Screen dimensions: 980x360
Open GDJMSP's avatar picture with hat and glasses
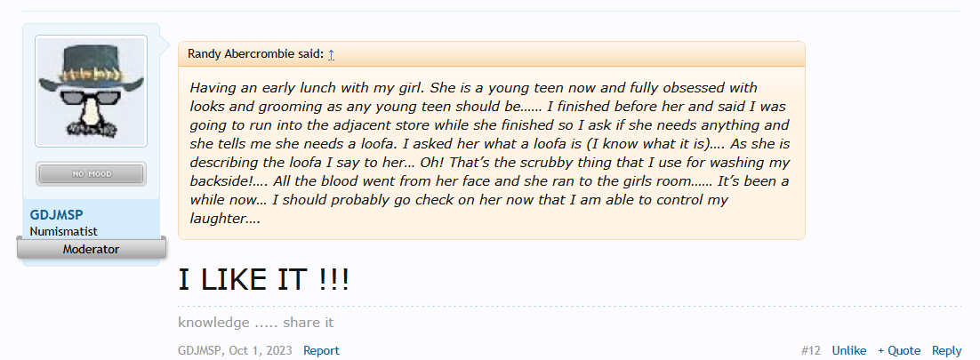pos(92,92)
